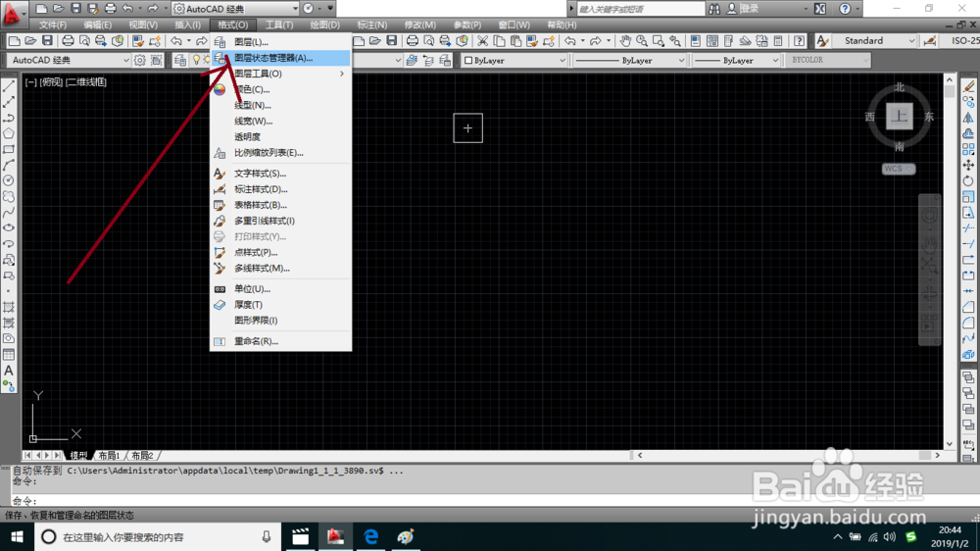Open 标注样式(D) menu entry
Image resolution: width=980 pixels, height=551 pixels.
click(280, 189)
